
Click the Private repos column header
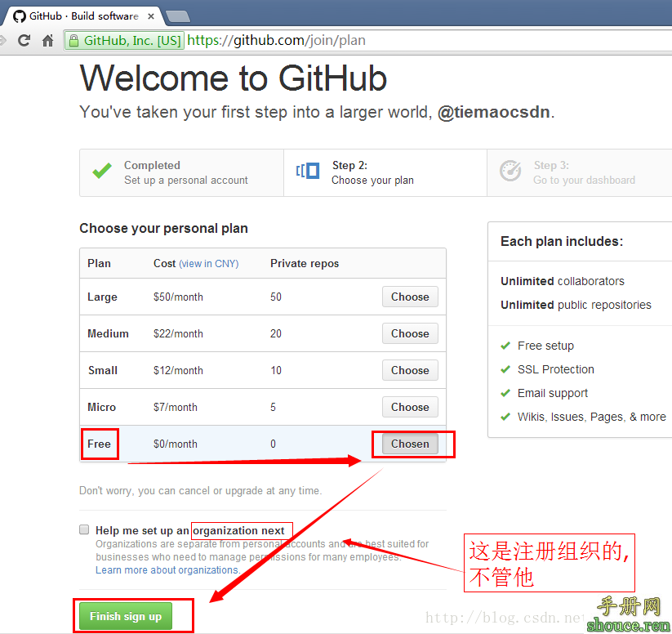click(x=305, y=263)
